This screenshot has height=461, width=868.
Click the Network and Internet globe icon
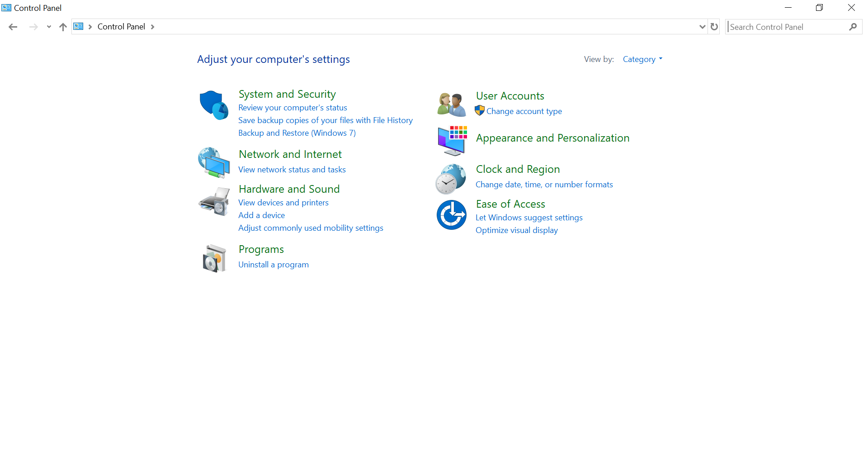(x=214, y=162)
